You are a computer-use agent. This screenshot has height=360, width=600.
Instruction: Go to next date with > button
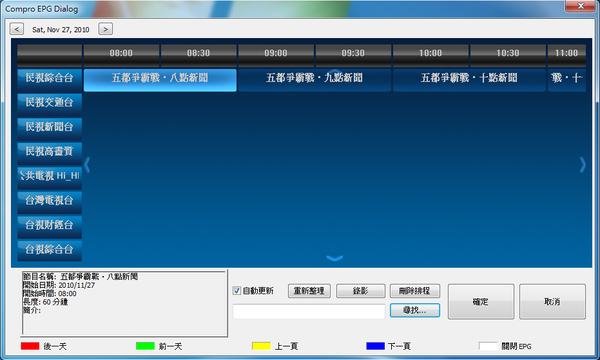point(105,29)
